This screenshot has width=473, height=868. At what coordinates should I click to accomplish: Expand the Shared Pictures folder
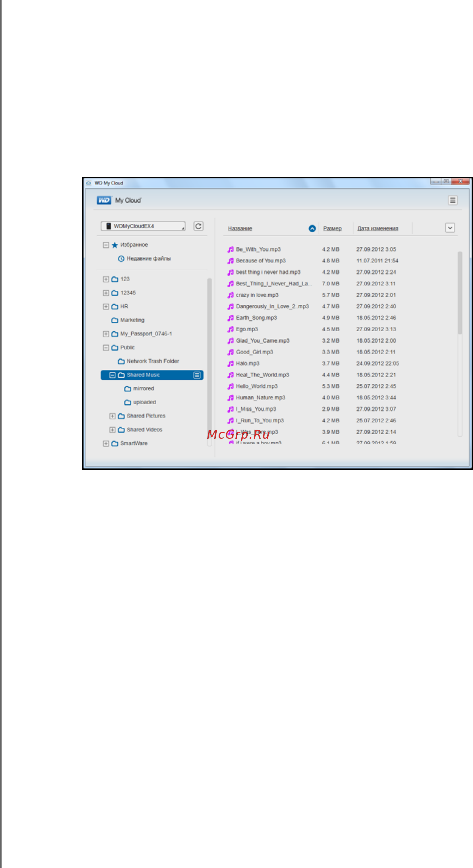112,416
